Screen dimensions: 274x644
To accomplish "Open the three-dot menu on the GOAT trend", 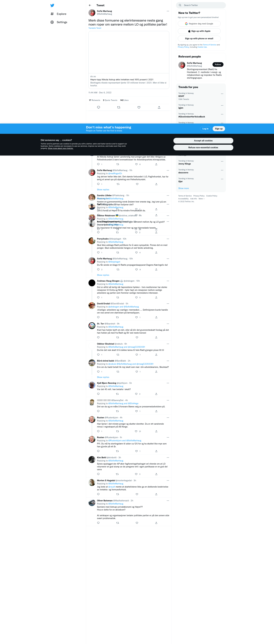I will pyautogui.click(x=222, y=94).
